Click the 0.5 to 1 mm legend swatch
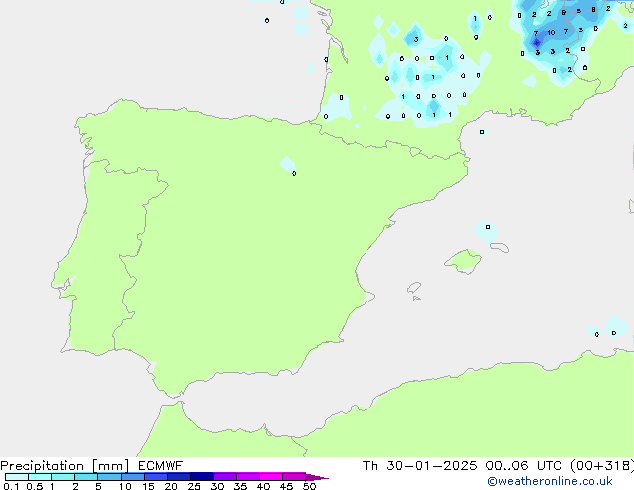 [x=40, y=477]
